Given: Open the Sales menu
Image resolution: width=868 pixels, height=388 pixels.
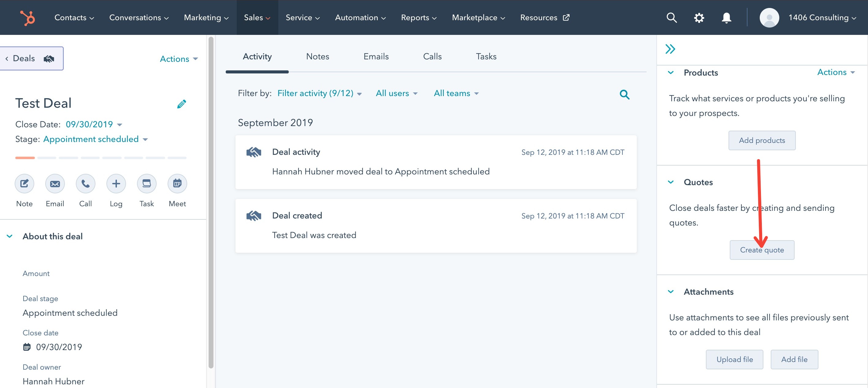Looking at the screenshot, I should pos(257,17).
